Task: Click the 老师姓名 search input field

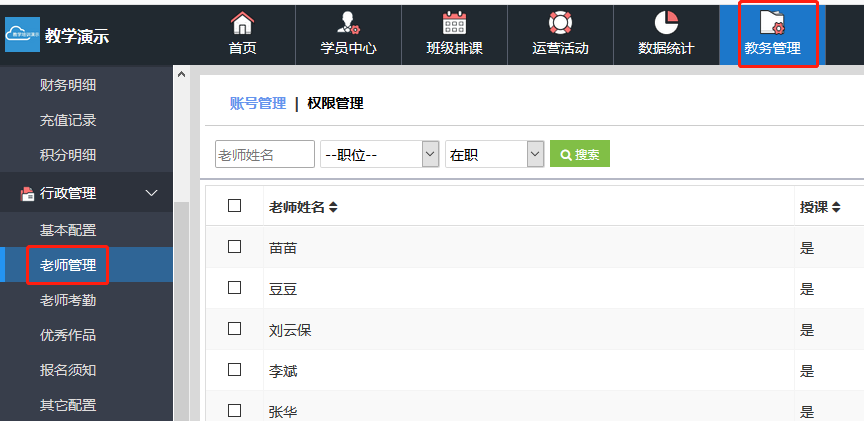Action: pyautogui.click(x=264, y=154)
